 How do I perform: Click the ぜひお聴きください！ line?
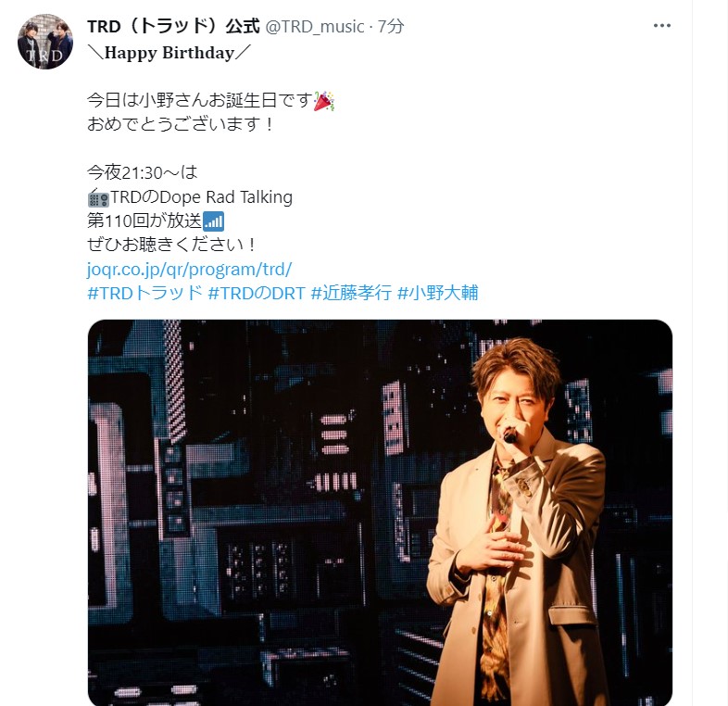171,246
